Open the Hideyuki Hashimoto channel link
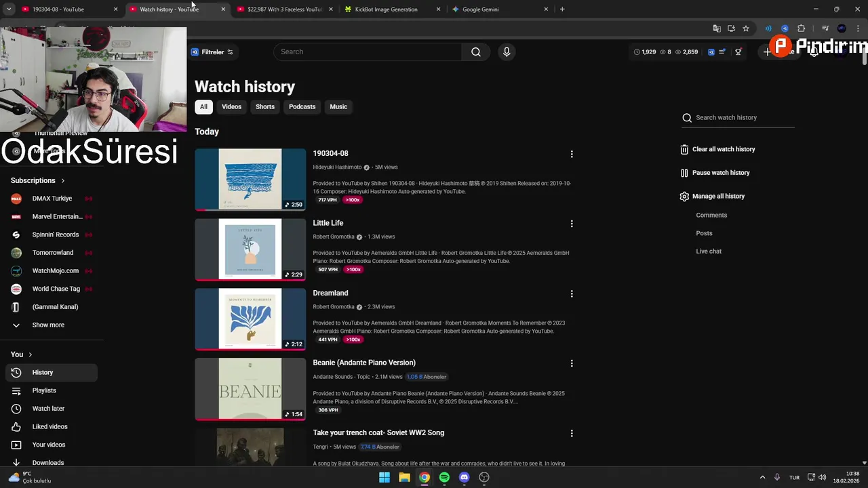 337,167
